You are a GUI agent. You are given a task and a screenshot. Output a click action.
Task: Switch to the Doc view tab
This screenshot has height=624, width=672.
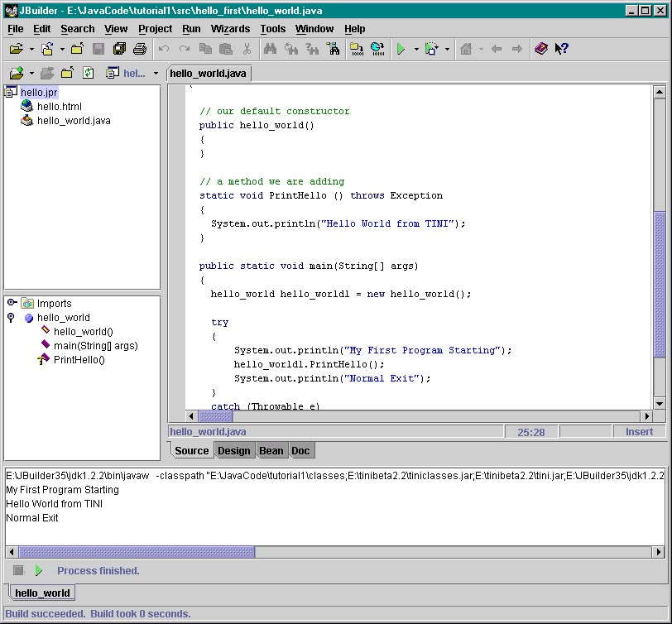pyautogui.click(x=301, y=450)
